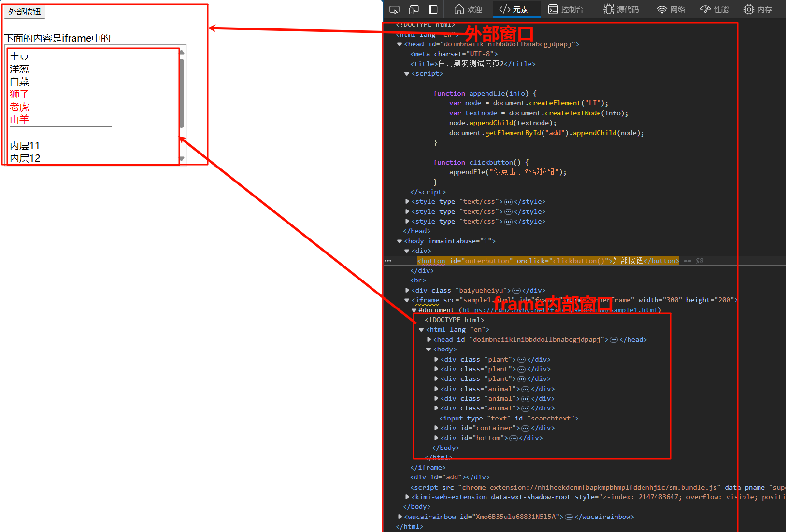
Task: Expand the iframe's head element node
Action: [429, 340]
